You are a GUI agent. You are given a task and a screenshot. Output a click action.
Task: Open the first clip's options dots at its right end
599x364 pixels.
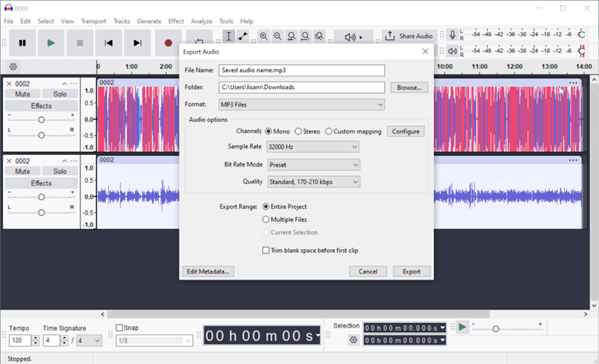pos(573,83)
